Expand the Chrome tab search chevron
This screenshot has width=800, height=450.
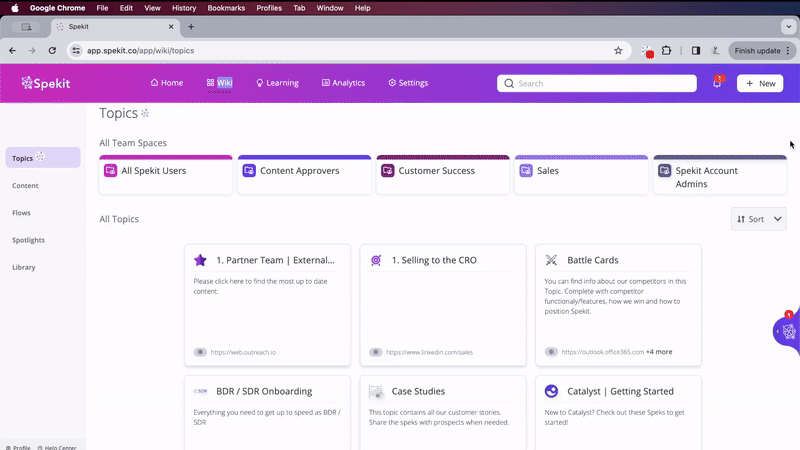coord(789,27)
